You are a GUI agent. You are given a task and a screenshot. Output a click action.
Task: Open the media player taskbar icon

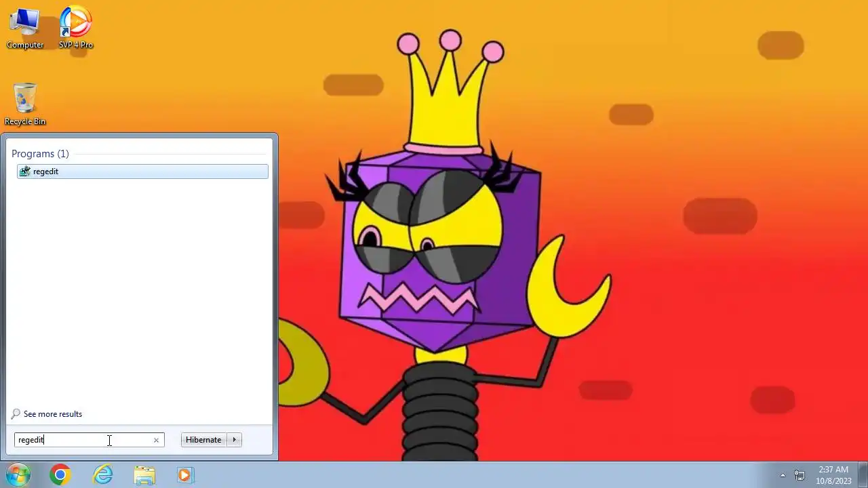pos(186,475)
